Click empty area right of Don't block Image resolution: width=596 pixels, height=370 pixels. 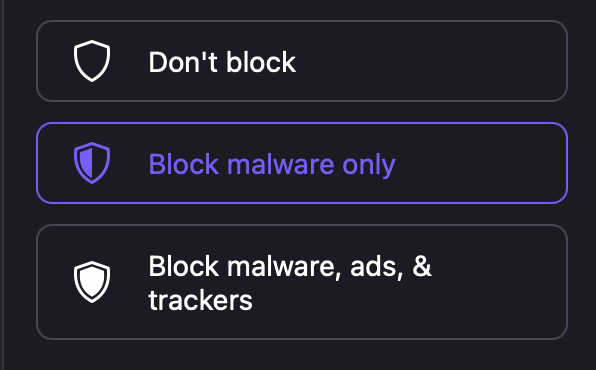click(430, 61)
